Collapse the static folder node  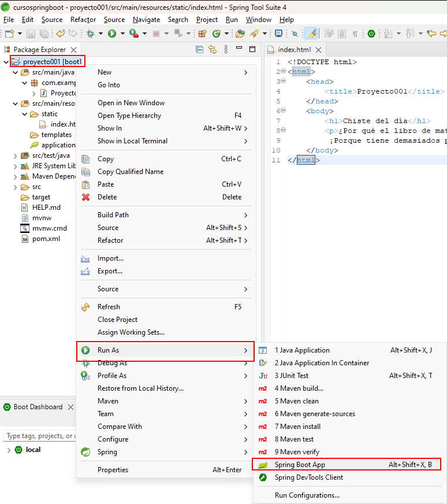click(x=25, y=114)
